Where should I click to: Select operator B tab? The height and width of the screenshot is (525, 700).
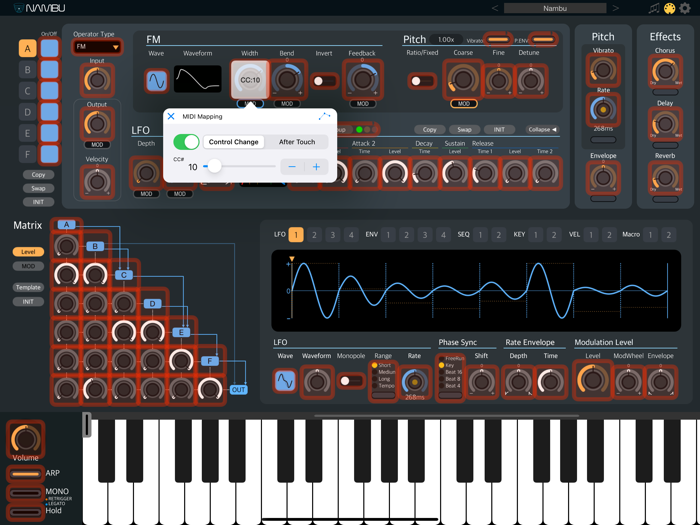(28, 70)
